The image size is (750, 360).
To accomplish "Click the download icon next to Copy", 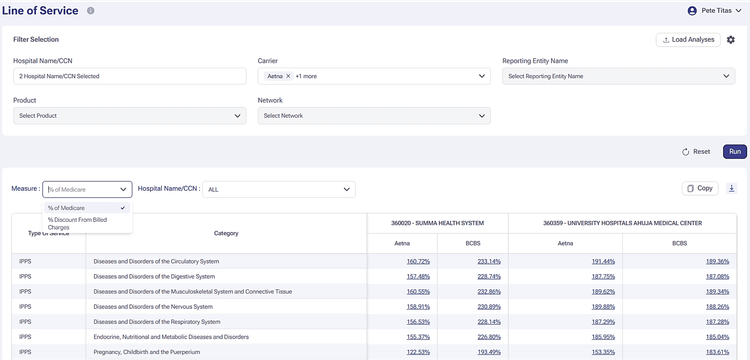I will 731,188.
